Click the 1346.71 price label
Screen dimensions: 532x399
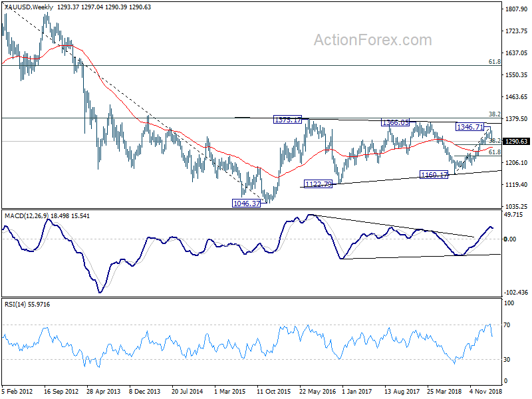coord(470,127)
